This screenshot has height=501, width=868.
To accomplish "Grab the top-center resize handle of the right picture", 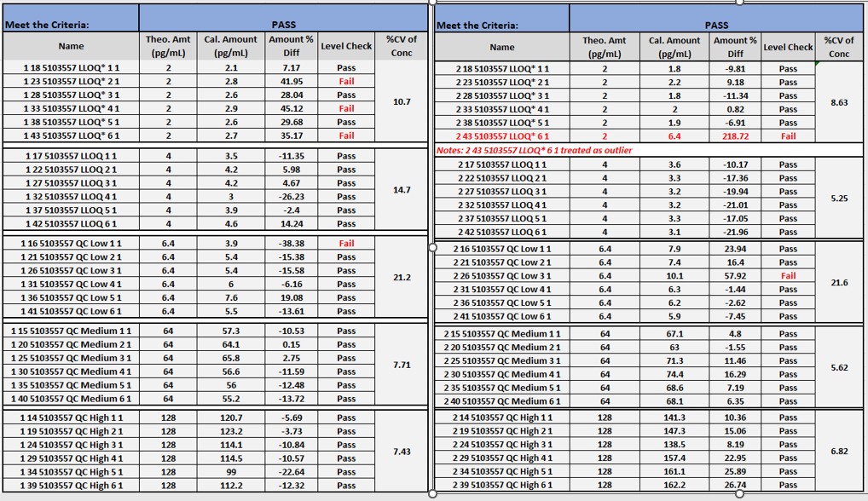I will (x=738, y=3).
